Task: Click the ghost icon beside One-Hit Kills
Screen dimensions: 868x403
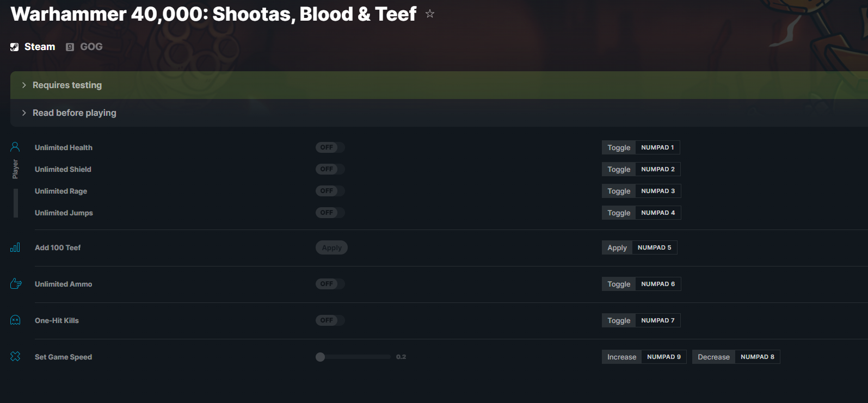Action: click(15, 320)
